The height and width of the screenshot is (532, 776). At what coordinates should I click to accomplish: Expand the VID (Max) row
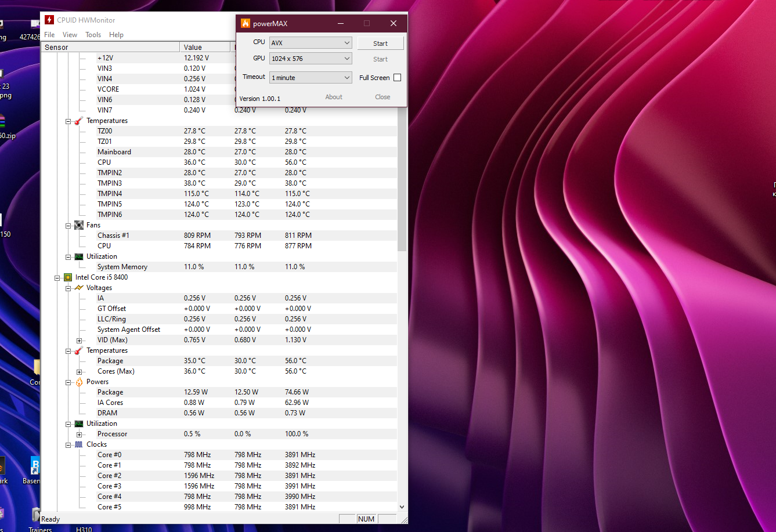79,341
